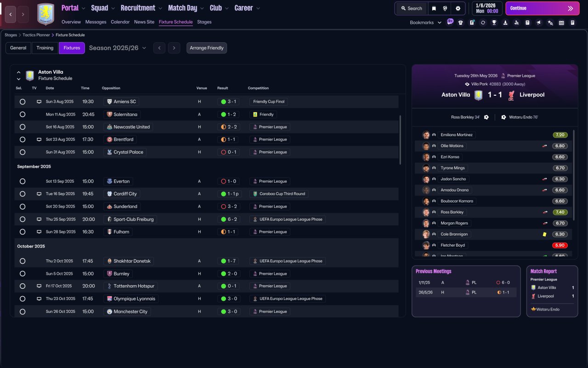This screenshot has height=368, width=588.
Task: Click the Arrange Friendly button
Action: tap(207, 48)
